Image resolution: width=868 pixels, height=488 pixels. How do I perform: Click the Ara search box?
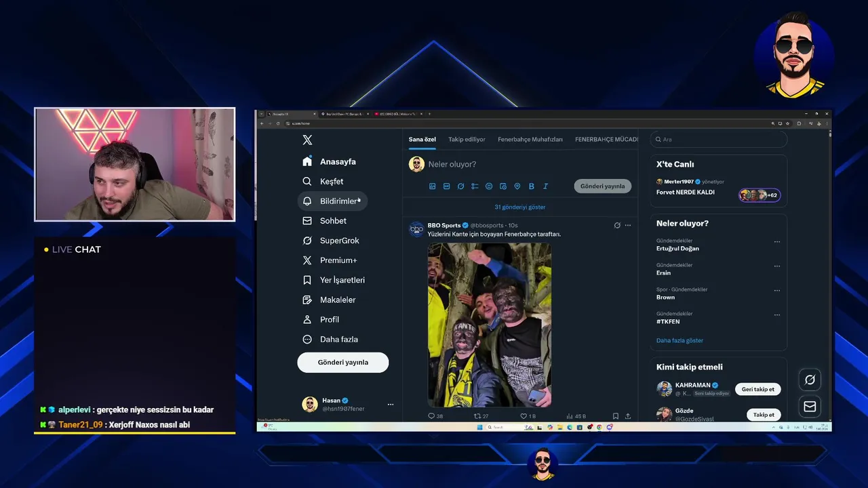[719, 139]
